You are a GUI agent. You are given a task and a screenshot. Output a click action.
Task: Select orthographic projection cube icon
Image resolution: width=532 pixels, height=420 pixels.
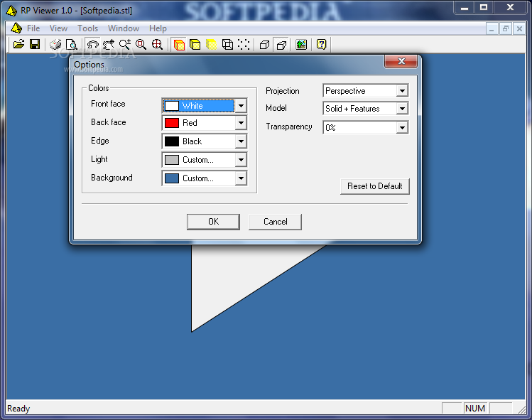point(264,44)
